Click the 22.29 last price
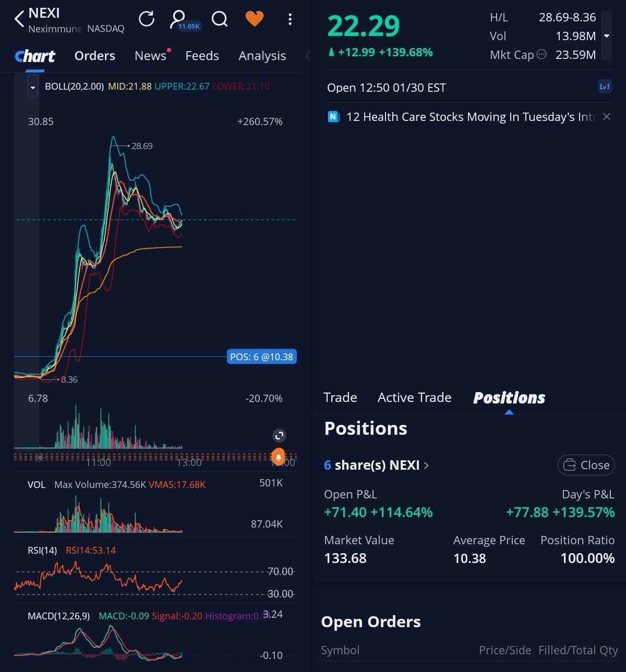Viewport: 626px width, 672px height. [364, 26]
